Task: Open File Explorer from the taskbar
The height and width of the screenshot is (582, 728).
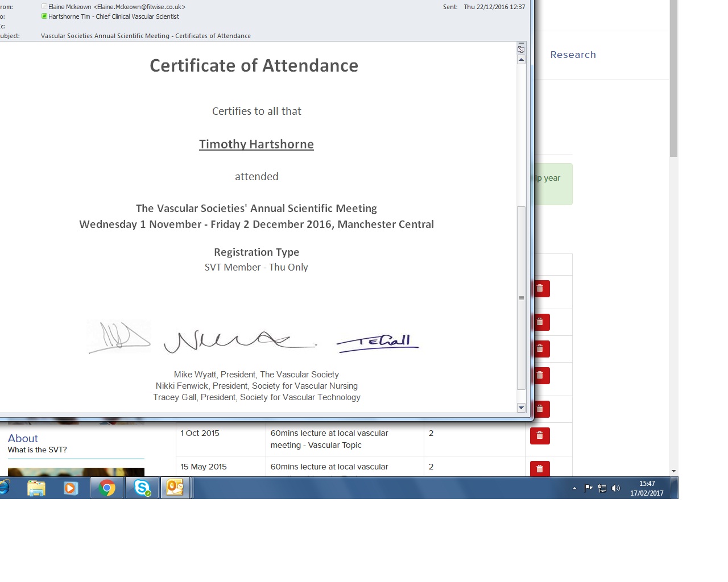Action: (x=36, y=488)
